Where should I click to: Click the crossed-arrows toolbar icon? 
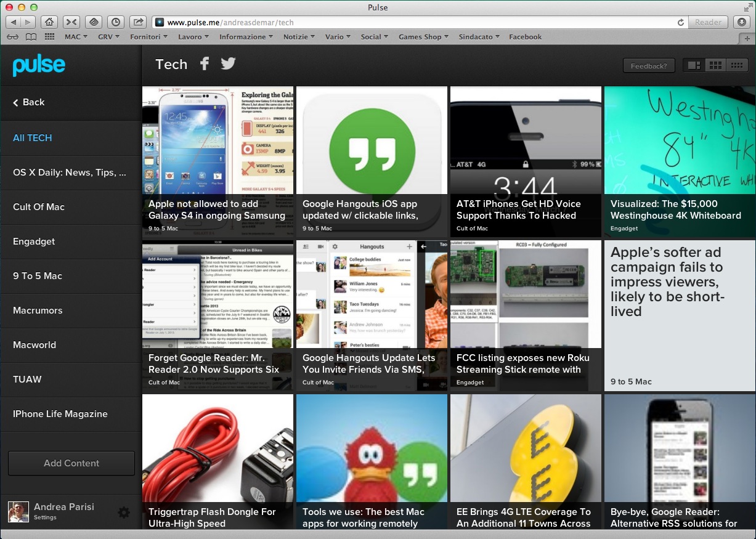[71, 22]
